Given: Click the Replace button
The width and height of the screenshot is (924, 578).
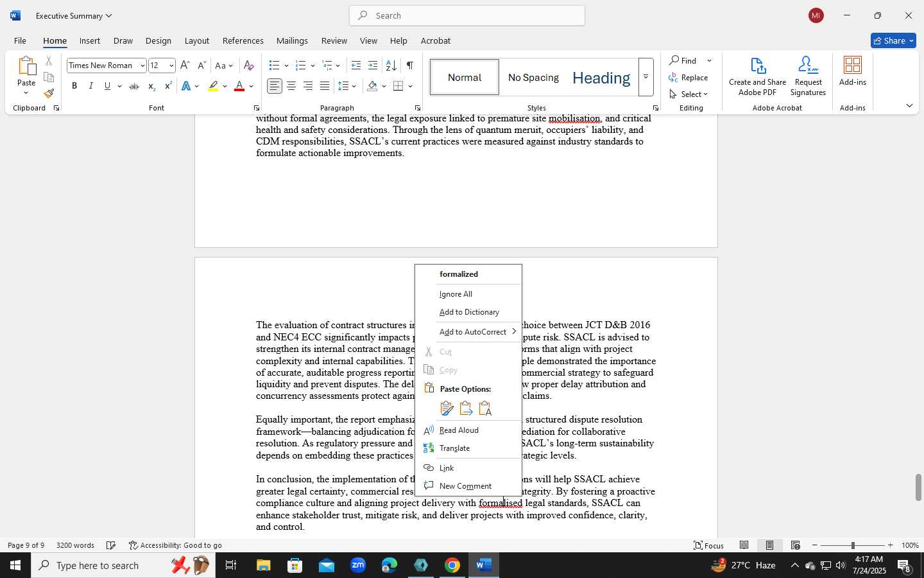Looking at the screenshot, I should 689,78.
